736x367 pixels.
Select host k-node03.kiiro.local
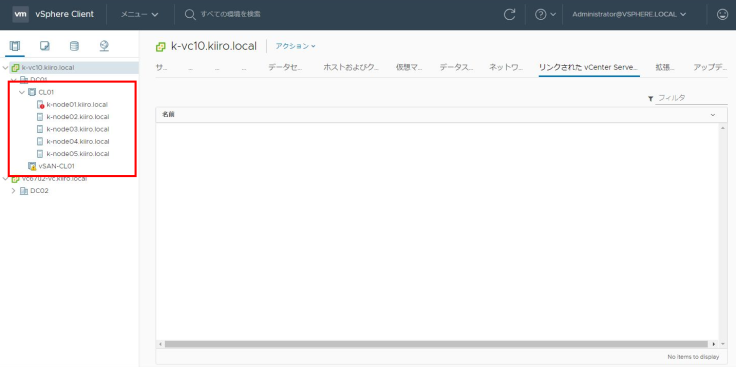77,129
